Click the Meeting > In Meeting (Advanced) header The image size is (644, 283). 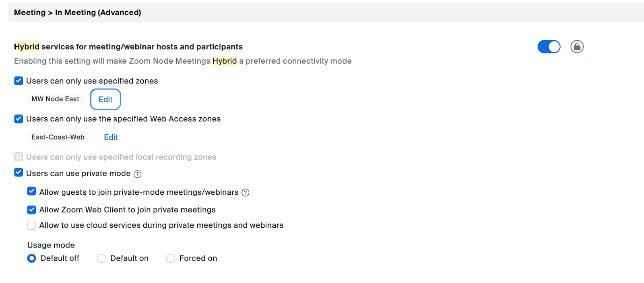[x=78, y=12]
